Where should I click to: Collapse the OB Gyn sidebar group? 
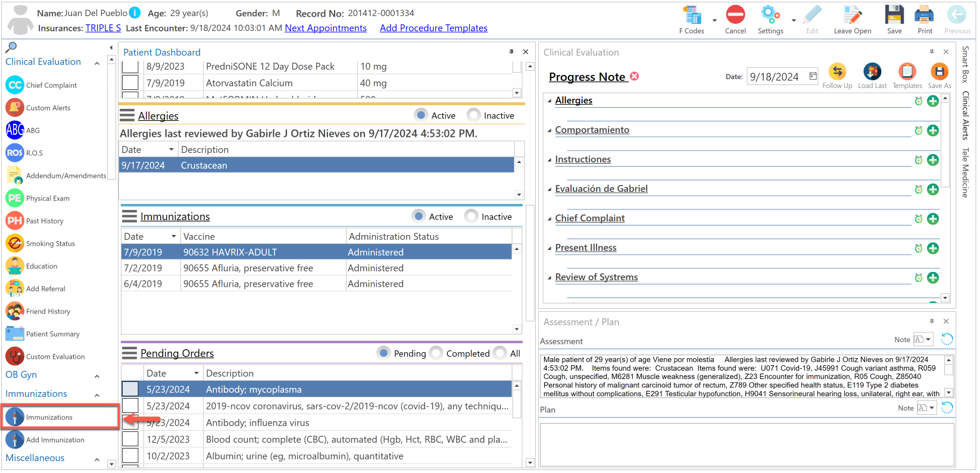click(x=97, y=376)
